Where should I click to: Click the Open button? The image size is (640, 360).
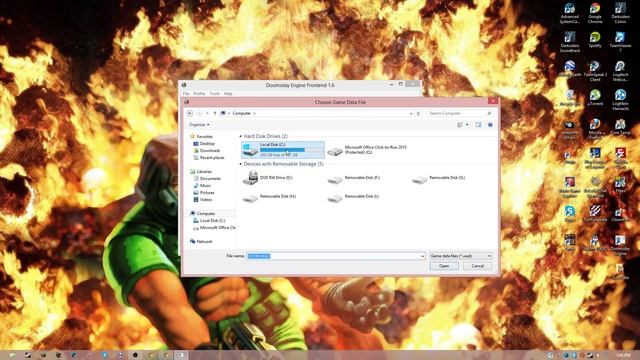click(x=444, y=266)
